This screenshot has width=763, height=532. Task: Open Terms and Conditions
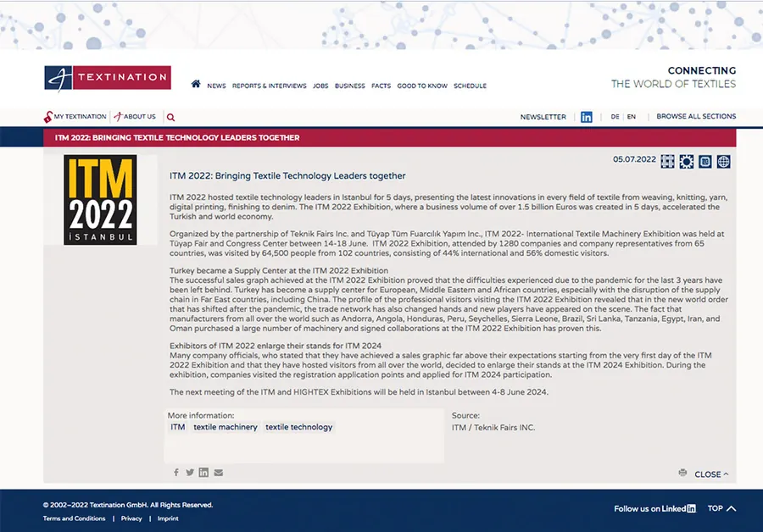pos(74,518)
